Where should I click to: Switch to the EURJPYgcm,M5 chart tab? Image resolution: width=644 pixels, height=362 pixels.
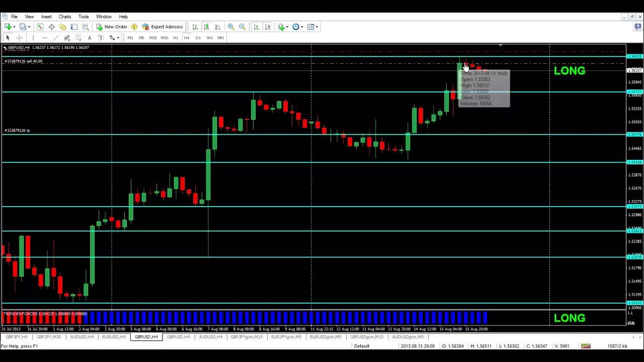[286, 337]
